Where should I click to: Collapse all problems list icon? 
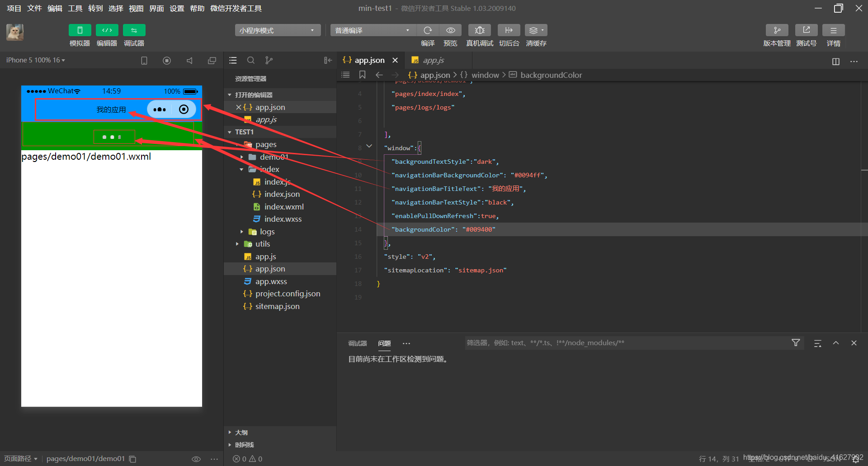pyautogui.click(x=818, y=343)
